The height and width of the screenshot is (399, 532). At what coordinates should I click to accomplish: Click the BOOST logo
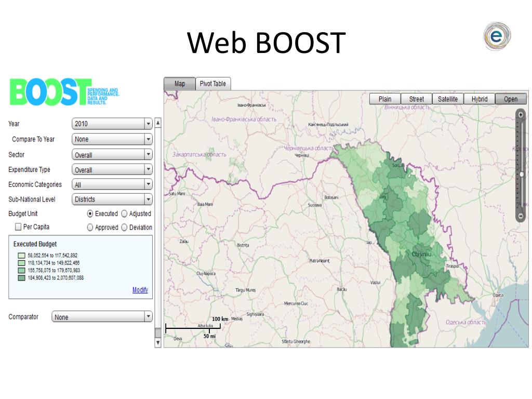click(64, 92)
